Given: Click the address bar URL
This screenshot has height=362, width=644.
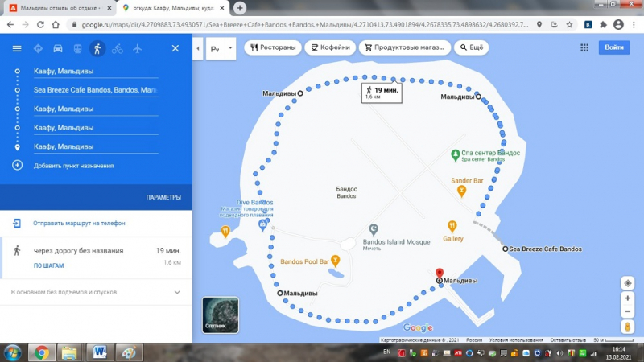Looking at the screenshot, I should coord(305,25).
